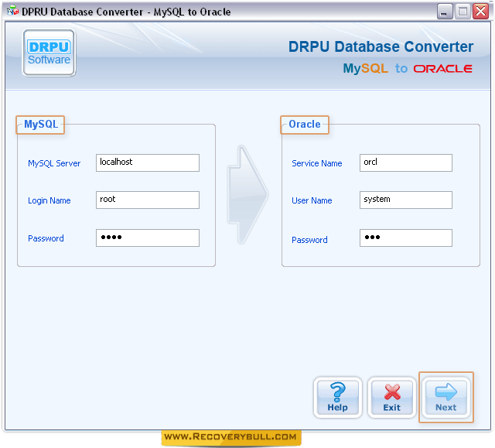Click the User Name field containing system
This screenshot has height=448, width=495.
pos(405,200)
